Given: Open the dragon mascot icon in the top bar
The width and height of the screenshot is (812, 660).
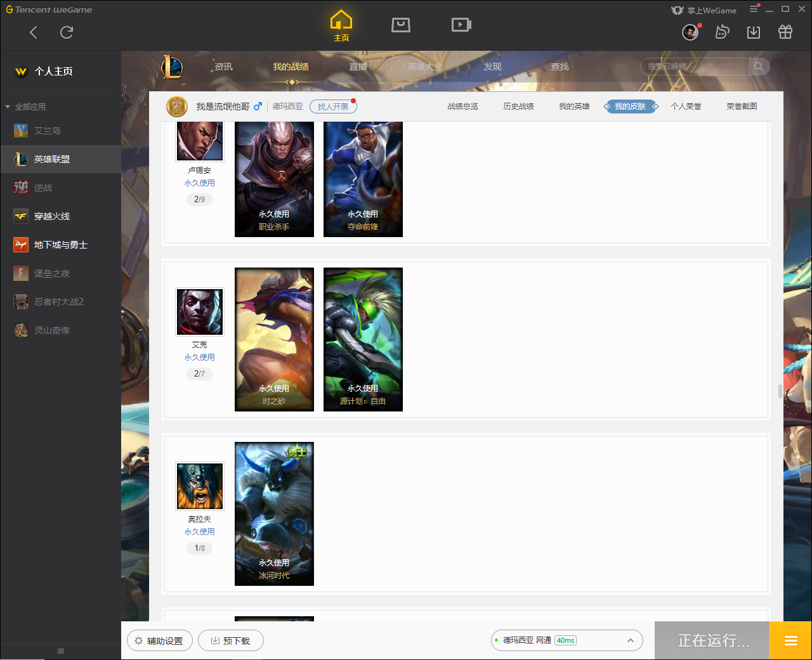Looking at the screenshot, I should point(722,32).
